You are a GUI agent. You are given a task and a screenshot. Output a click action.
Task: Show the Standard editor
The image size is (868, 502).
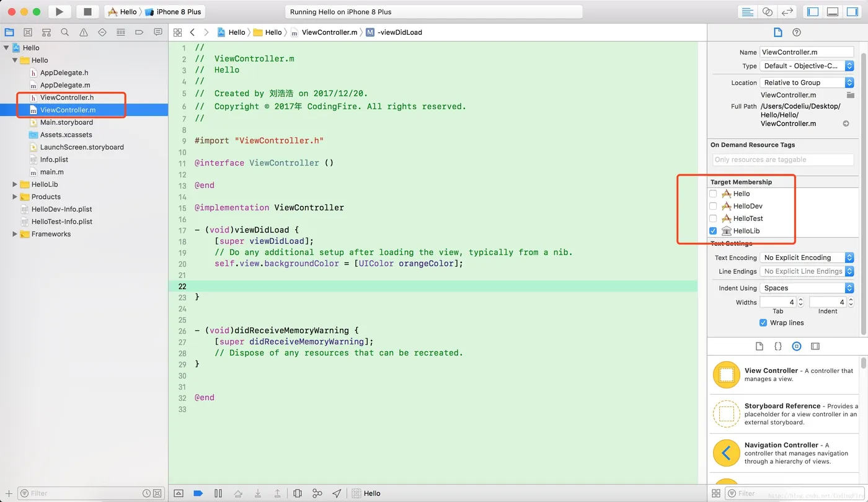(748, 12)
